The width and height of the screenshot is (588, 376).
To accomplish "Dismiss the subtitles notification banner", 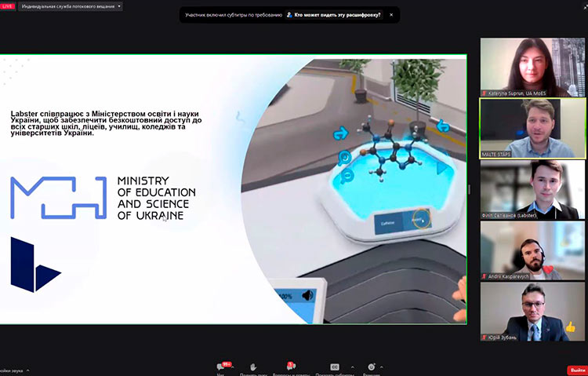I will [392, 15].
